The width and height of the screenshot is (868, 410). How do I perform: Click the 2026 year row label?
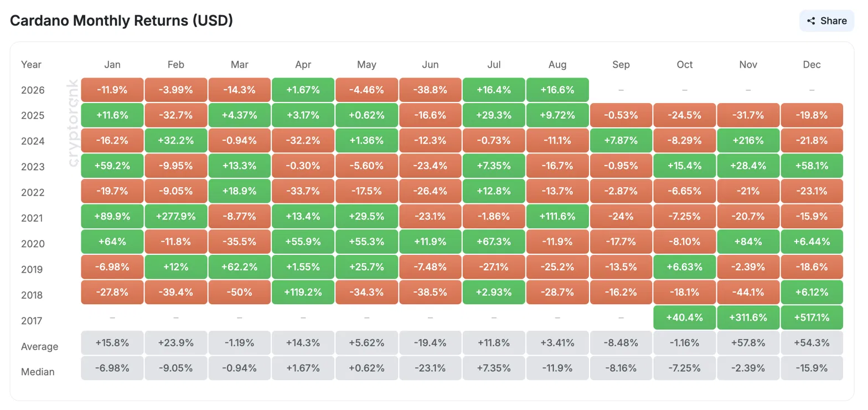[x=33, y=90]
